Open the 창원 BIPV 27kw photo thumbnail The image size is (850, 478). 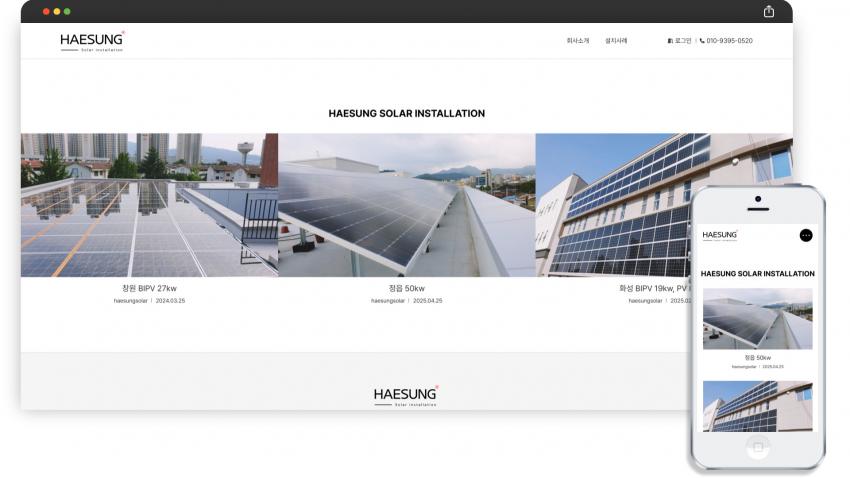tap(150, 205)
